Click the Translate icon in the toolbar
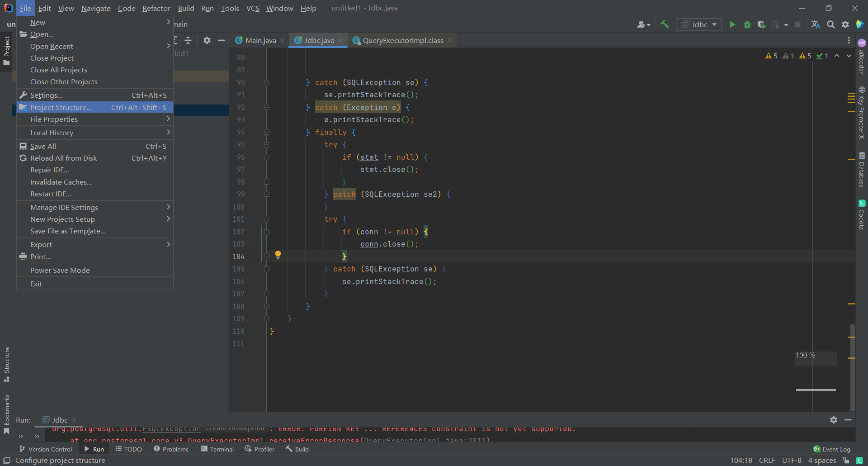868x466 pixels. tap(816, 24)
